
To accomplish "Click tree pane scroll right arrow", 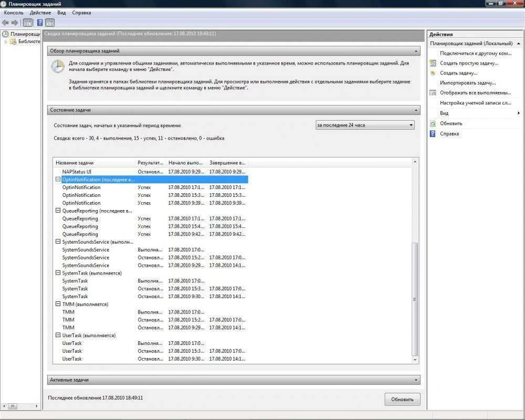I will [x=37, y=406].
